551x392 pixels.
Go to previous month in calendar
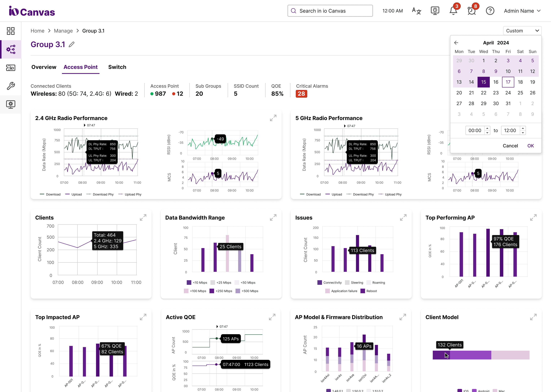tap(456, 43)
